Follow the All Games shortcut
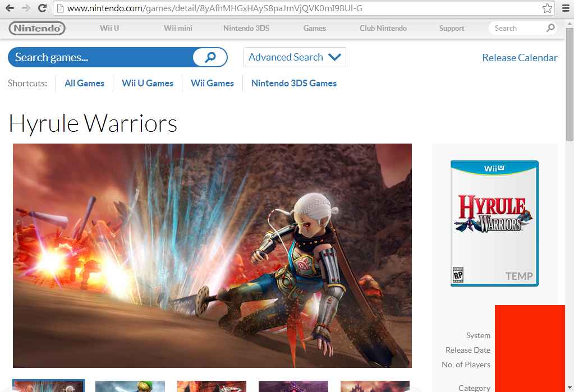Image resolution: width=574 pixels, height=392 pixels. tap(85, 83)
